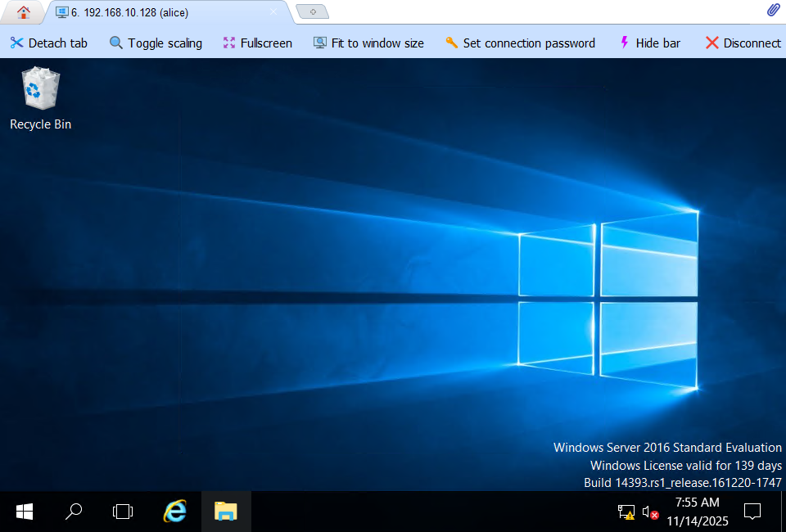The height and width of the screenshot is (532, 786).
Task: Open a new tab with plus button
Action: click(x=312, y=12)
